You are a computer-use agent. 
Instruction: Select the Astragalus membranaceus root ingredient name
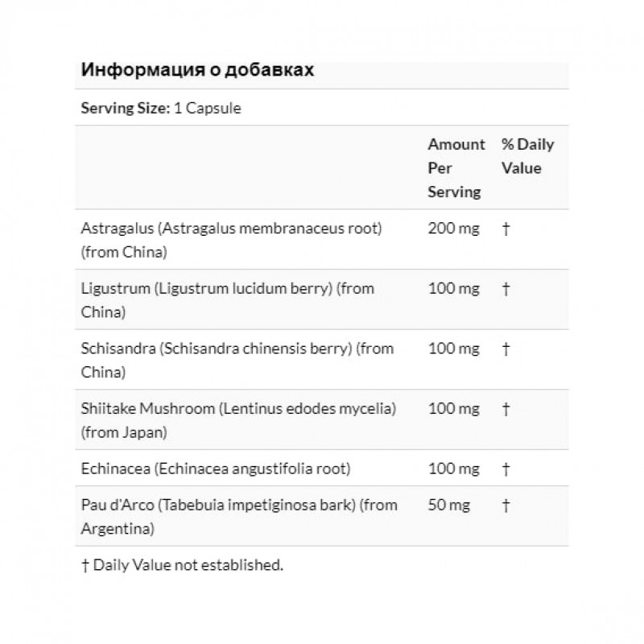click(231, 240)
